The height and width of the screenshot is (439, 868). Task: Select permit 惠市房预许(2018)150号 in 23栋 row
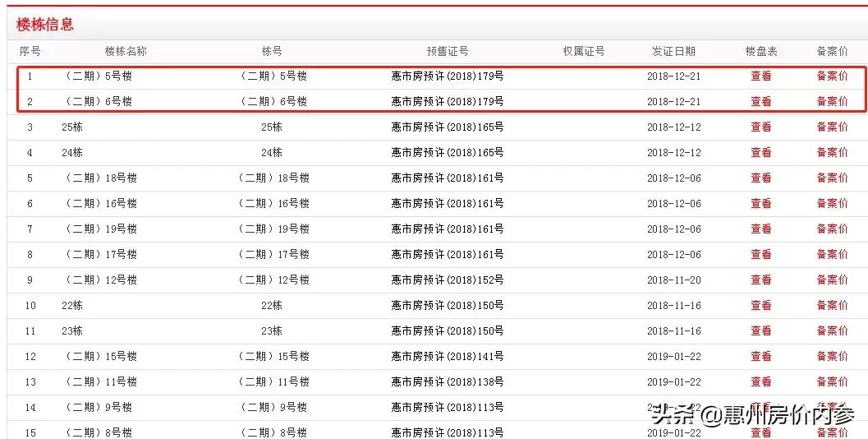point(448,331)
